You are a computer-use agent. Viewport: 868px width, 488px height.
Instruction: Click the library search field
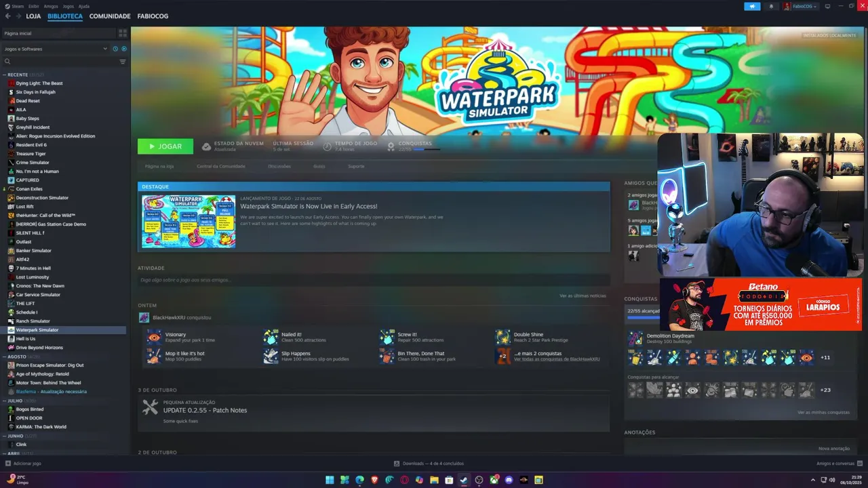[x=60, y=61]
